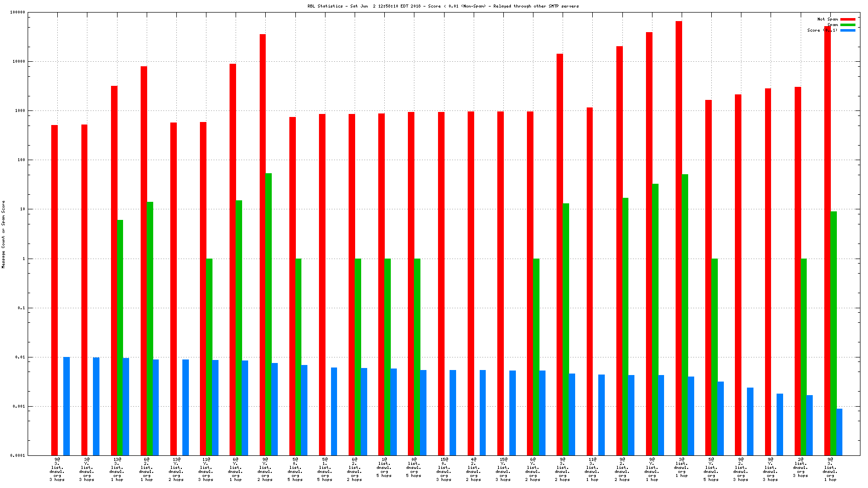Click the first x-axis label 9@ 3 hops
This screenshot has width=868, height=488.
(57, 469)
